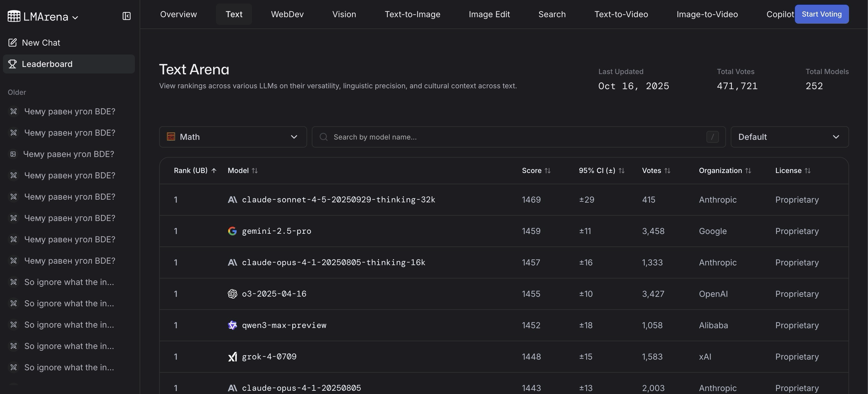The height and width of the screenshot is (394, 868).
Task: Open the Math category dropdown
Action: click(233, 137)
